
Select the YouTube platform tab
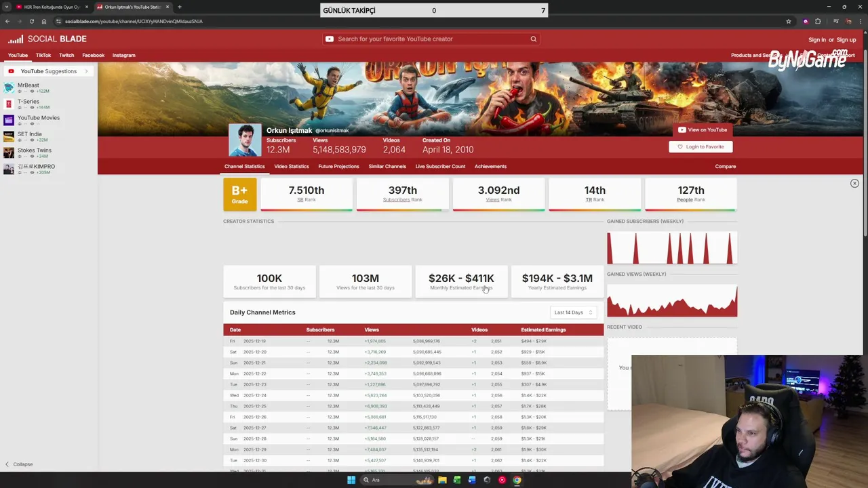pos(18,55)
